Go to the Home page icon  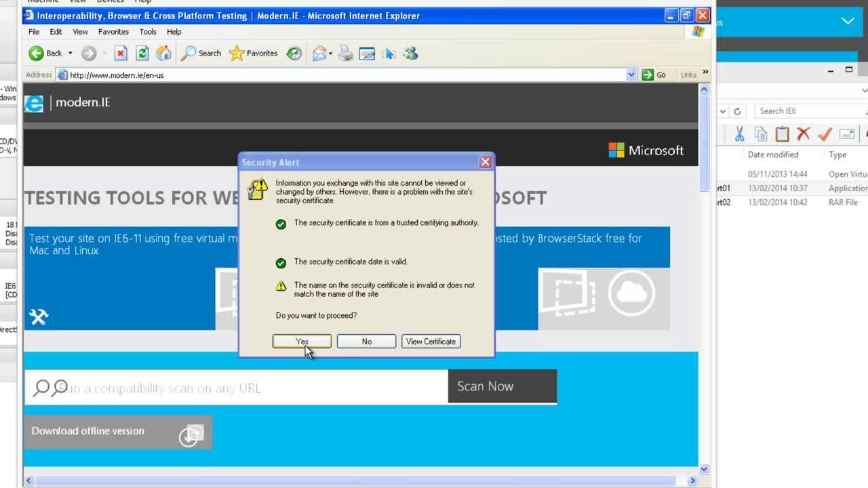(x=163, y=53)
